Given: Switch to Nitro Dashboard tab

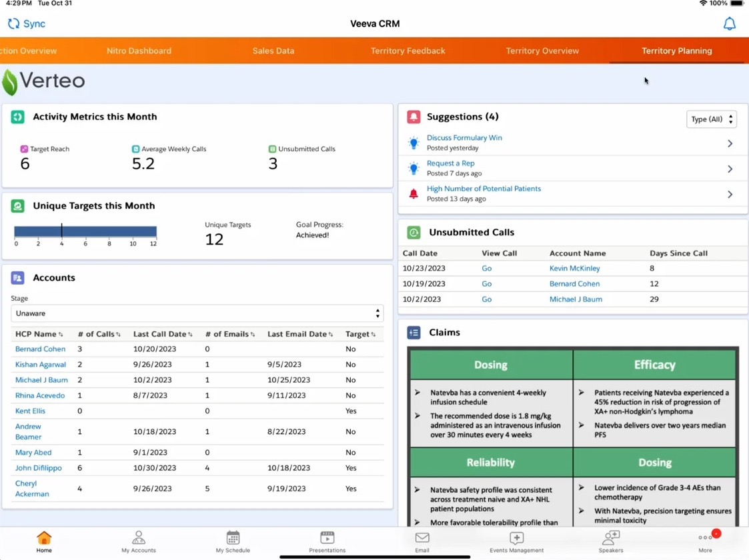Looking at the screenshot, I should point(139,51).
